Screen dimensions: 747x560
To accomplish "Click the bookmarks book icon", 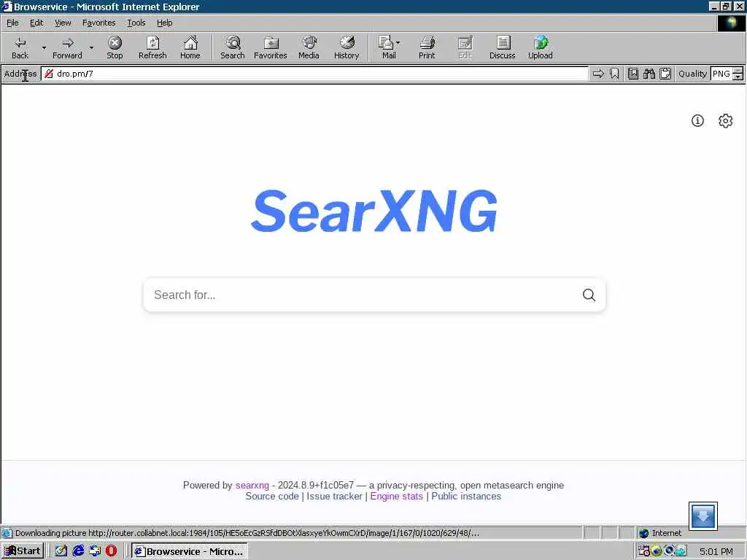I will pyautogui.click(x=633, y=74).
